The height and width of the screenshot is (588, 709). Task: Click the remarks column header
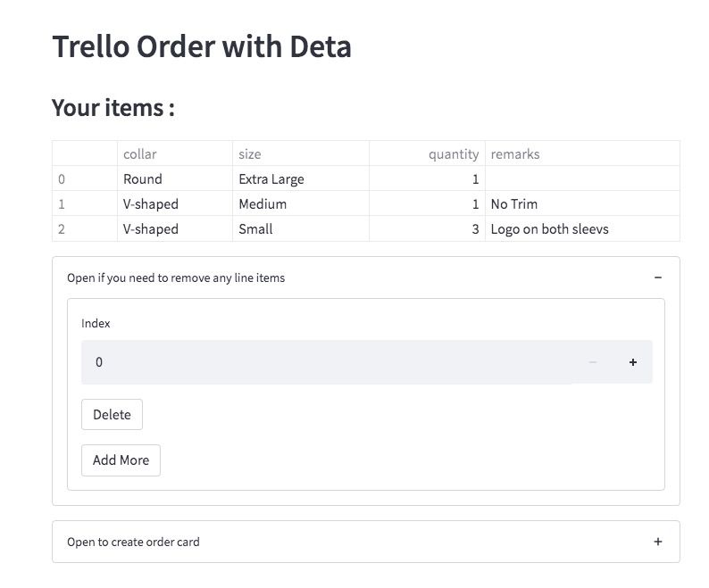[515, 153]
